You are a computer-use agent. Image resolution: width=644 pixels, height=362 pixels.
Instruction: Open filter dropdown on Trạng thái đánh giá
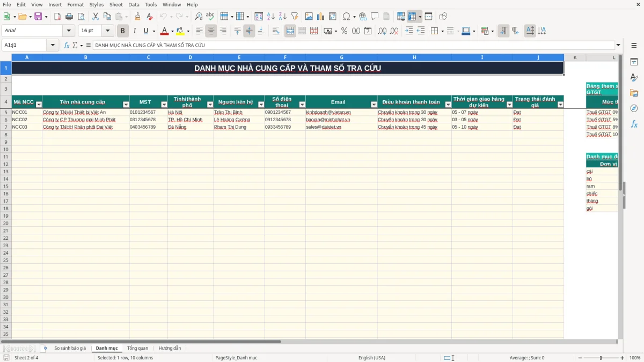[560, 105]
